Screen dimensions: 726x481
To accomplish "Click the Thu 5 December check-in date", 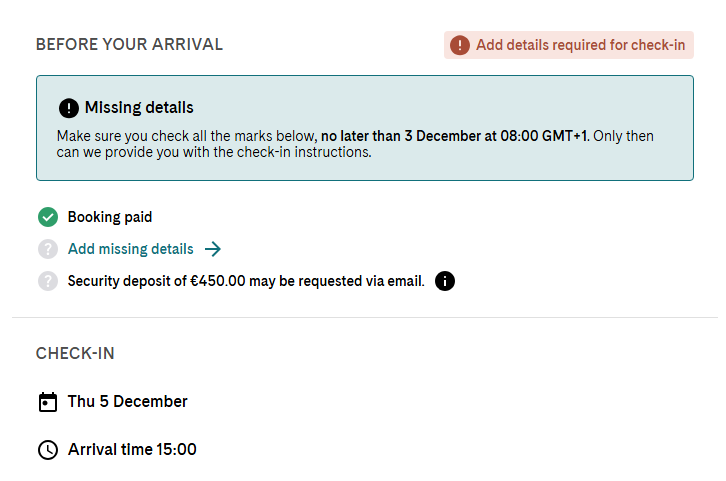I will (127, 401).
